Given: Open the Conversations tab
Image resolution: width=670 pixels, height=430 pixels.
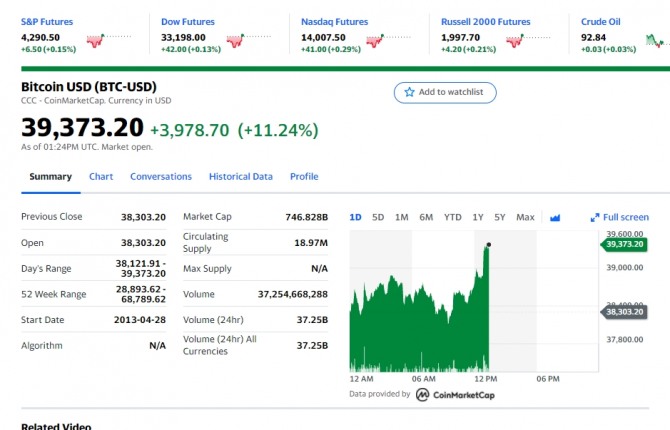Looking at the screenshot, I should [161, 177].
